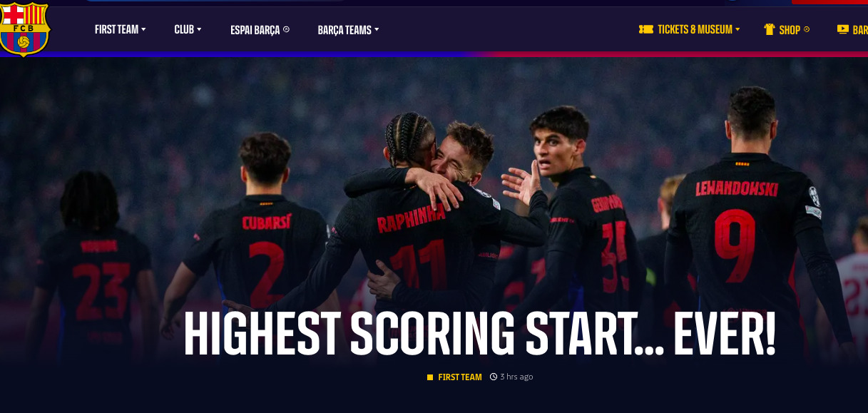
Task: Click the clock icon beside '3 hrs ago'
Action: coord(494,377)
